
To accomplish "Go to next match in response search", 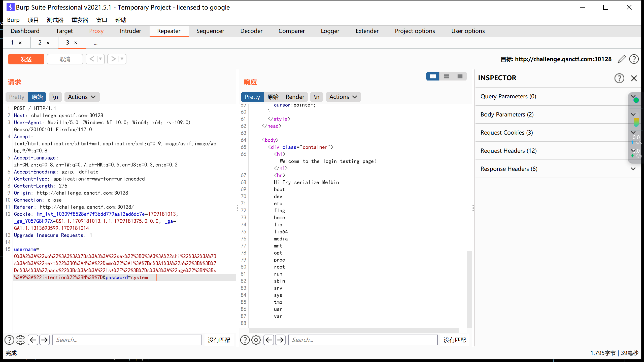I will tap(280, 340).
